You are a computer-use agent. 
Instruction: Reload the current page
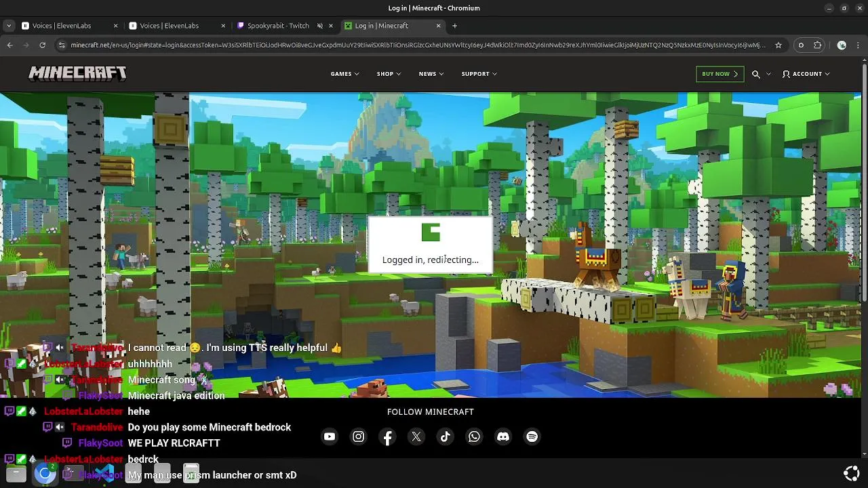42,45
